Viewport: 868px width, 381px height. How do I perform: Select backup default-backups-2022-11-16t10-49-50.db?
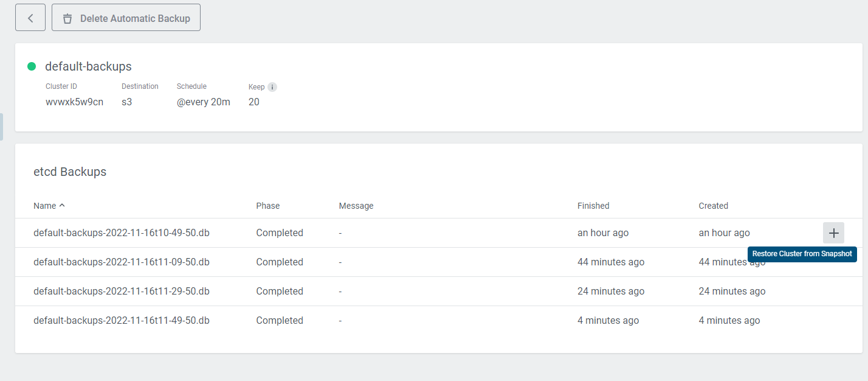(121, 232)
